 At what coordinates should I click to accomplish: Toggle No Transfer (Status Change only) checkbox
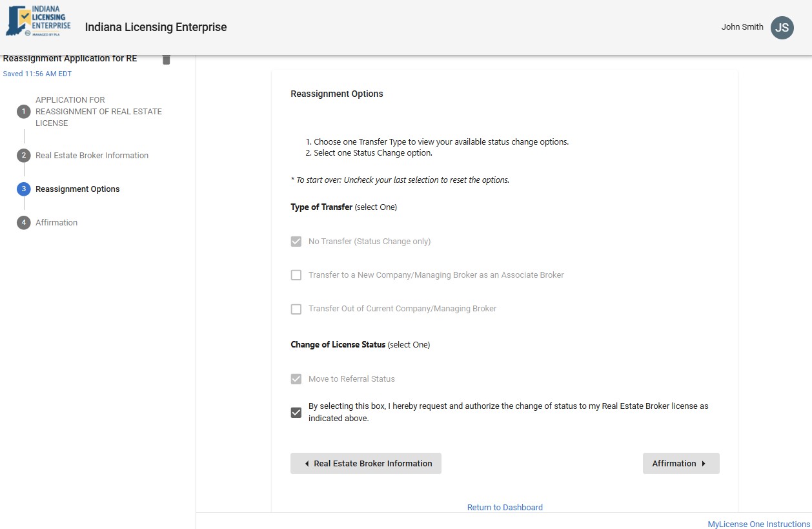(x=296, y=242)
